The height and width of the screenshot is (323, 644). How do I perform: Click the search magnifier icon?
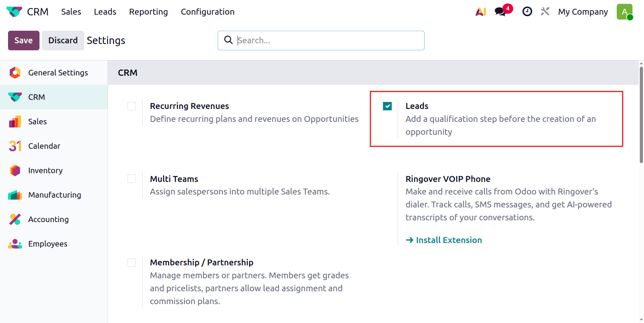point(228,40)
